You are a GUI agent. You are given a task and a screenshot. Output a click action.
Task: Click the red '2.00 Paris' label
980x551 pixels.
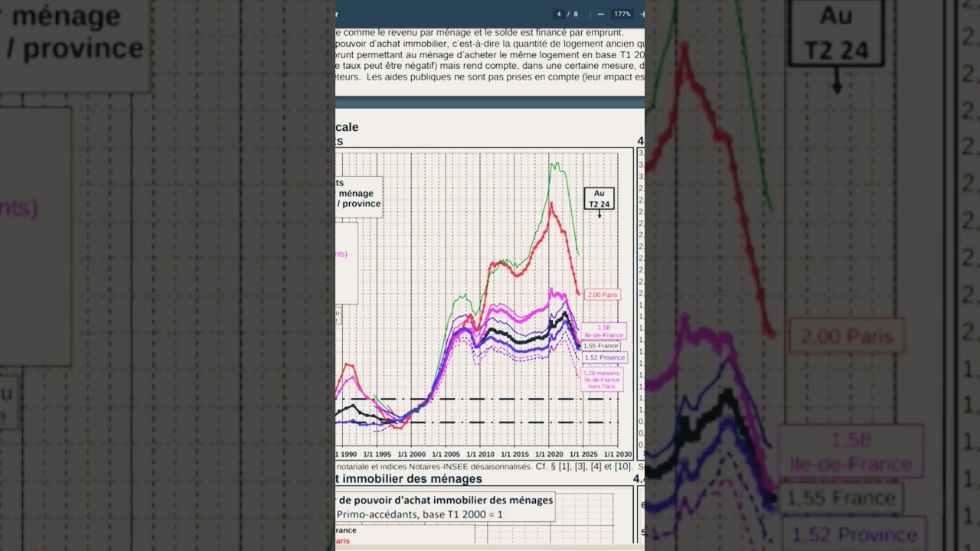pyautogui.click(x=602, y=295)
